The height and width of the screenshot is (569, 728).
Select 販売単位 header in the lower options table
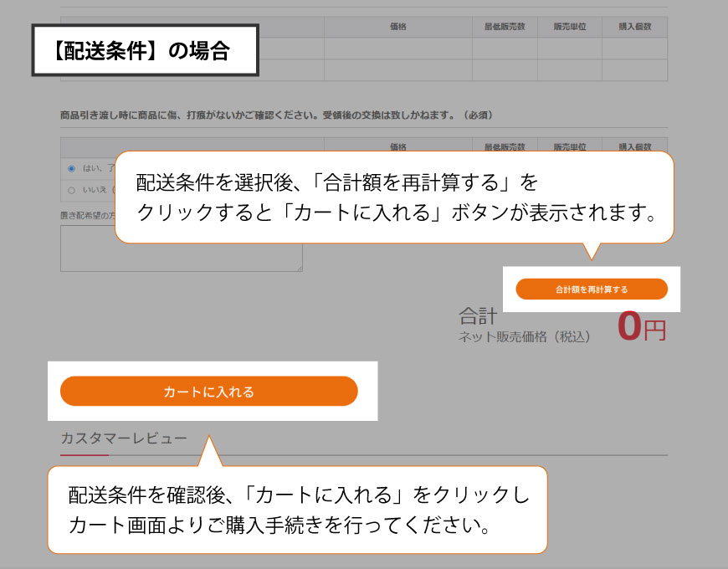(569, 146)
